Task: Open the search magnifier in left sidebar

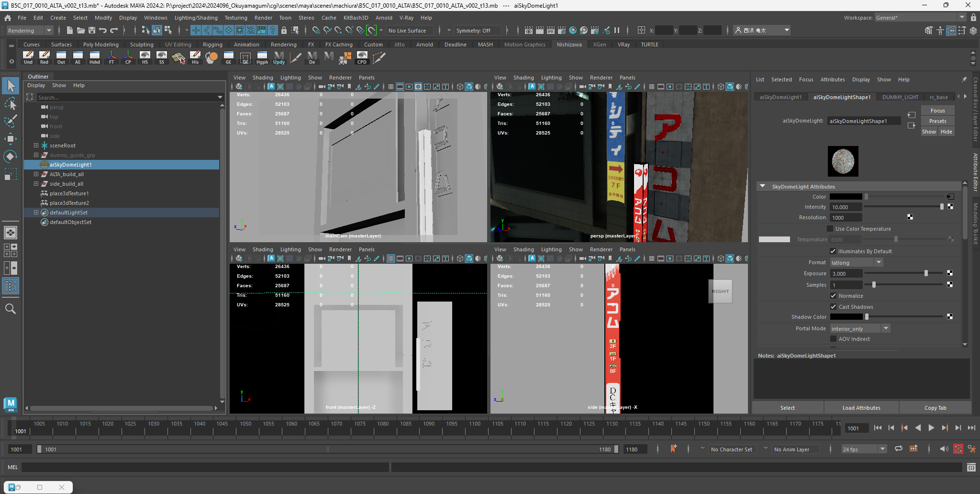Action: [x=11, y=309]
